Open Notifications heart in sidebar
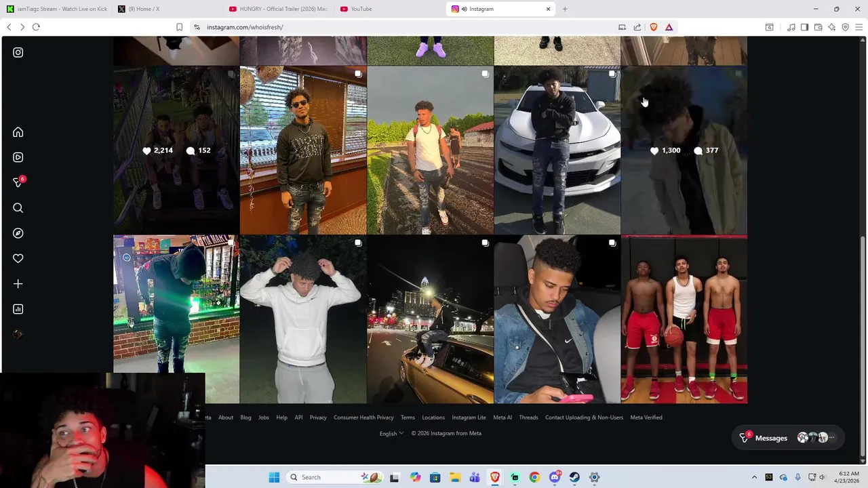868x488 pixels. click(x=18, y=258)
